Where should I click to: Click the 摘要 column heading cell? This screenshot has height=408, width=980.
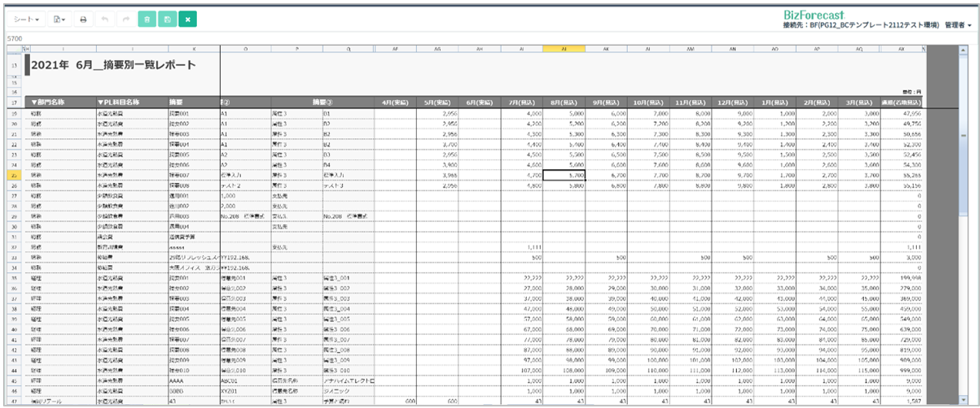[x=177, y=102]
